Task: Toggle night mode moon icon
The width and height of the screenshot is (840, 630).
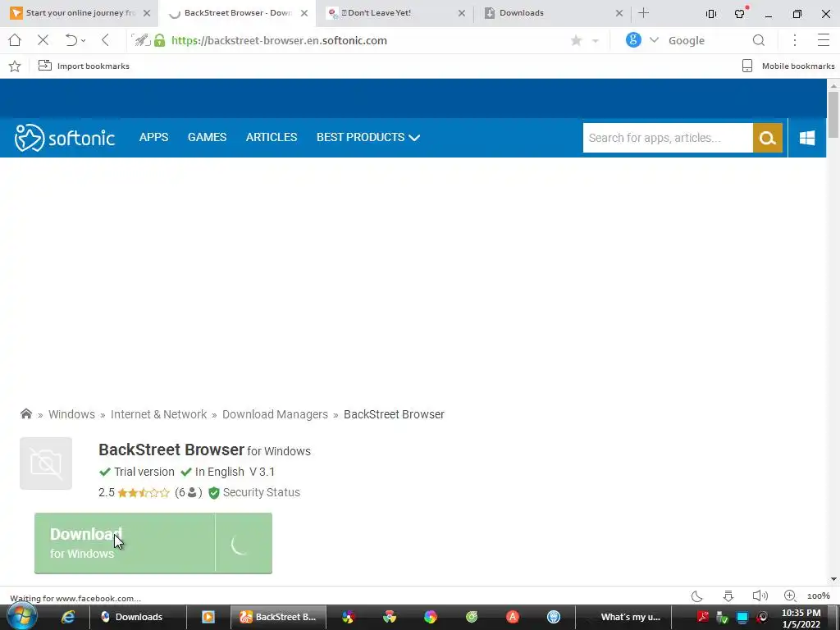Action: 697,596
